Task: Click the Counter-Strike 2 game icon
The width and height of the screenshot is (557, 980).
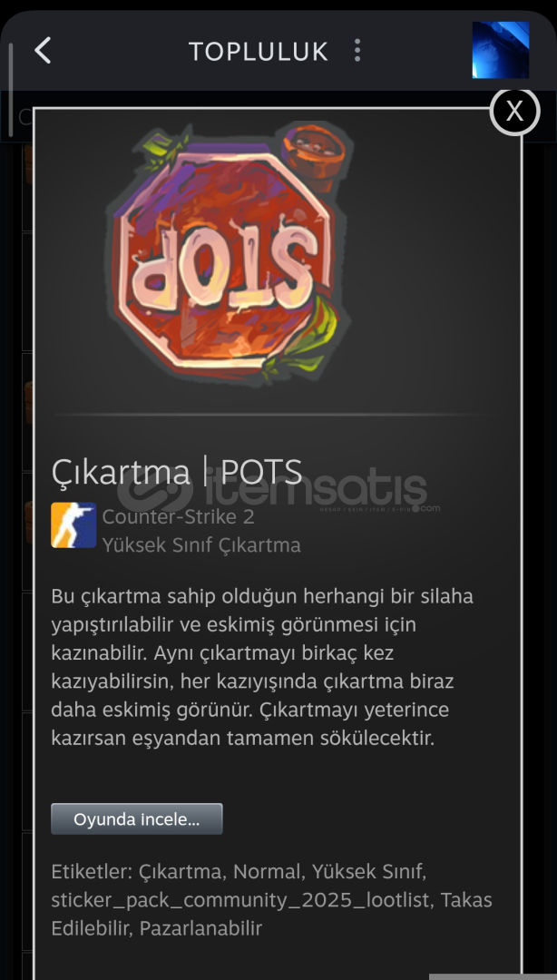Action: [73, 525]
